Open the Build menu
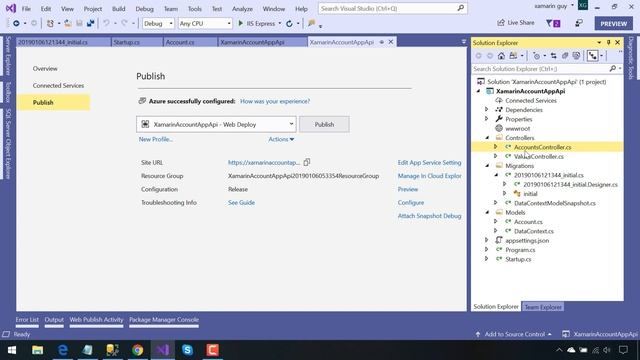 (119, 9)
